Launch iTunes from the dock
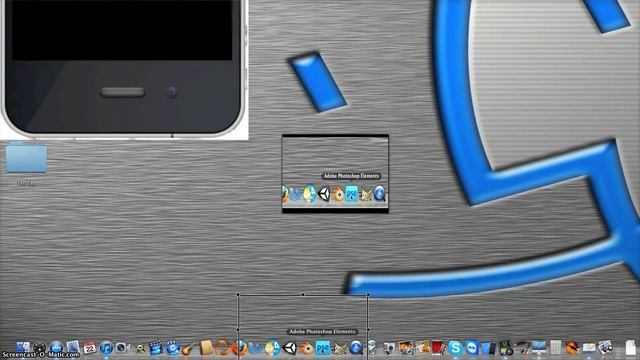 (x=106, y=348)
